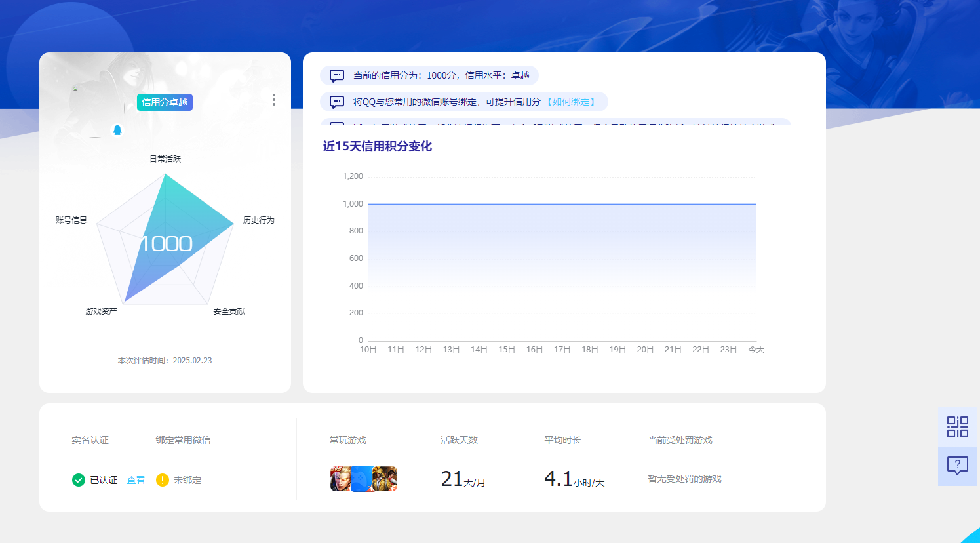Click 查看 link next to 已认证

pos(136,480)
